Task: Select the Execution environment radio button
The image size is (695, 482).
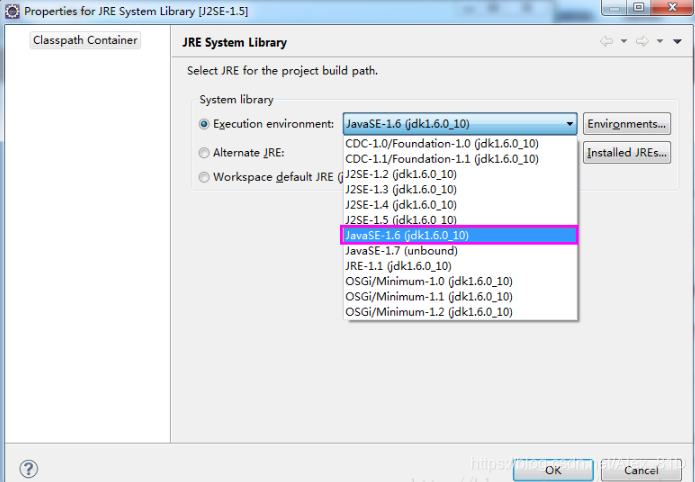Action: (x=204, y=124)
